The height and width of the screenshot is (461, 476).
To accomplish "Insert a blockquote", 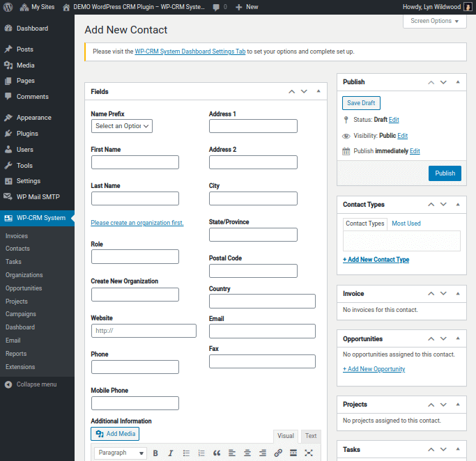I will (x=217, y=453).
